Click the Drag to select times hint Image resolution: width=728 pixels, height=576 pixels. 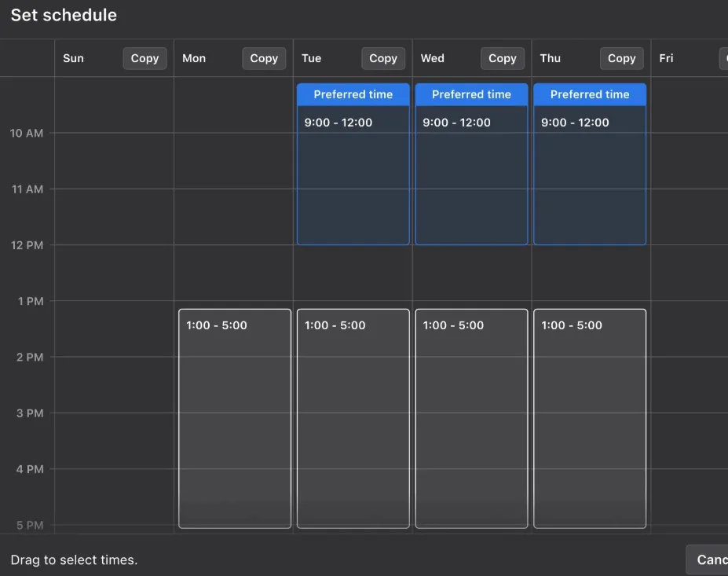click(x=75, y=559)
